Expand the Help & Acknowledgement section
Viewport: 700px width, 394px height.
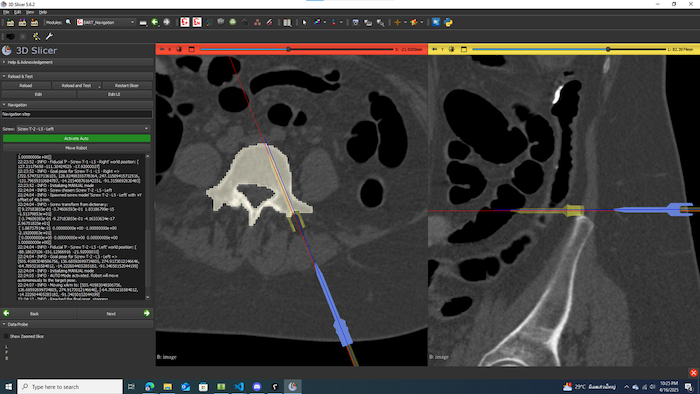point(77,62)
